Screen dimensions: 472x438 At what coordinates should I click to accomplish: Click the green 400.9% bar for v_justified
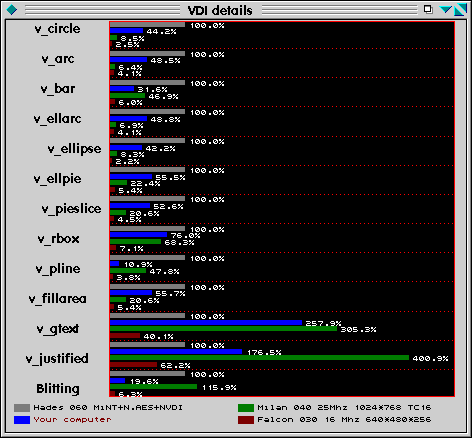pos(259,358)
